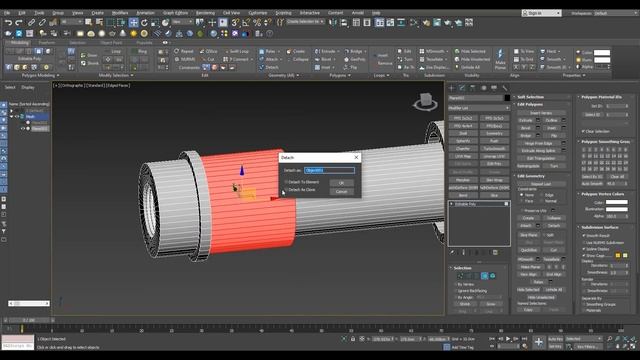
Task: Click the object color swatch by name field
Action: point(507,98)
